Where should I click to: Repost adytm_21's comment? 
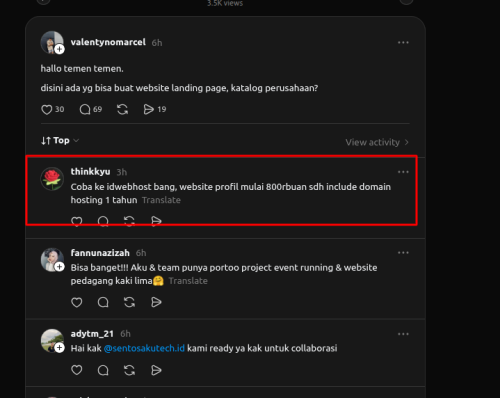129,370
